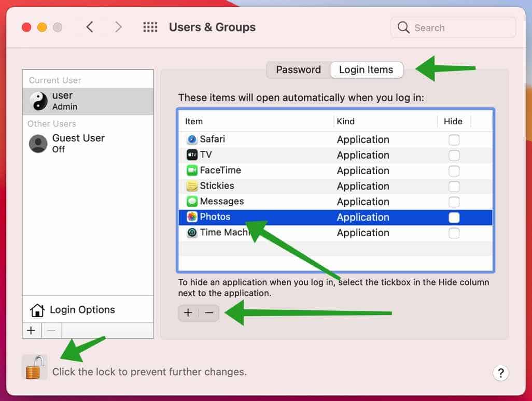Click the Guest User avatar icon
The height and width of the screenshot is (401, 532).
[x=38, y=144]
